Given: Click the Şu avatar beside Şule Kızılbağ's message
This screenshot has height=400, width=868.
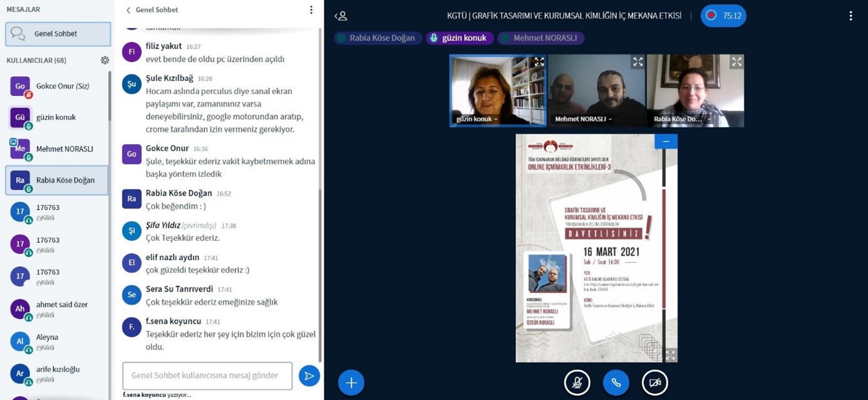Looking at the screenshot, I should coord(132,84).
